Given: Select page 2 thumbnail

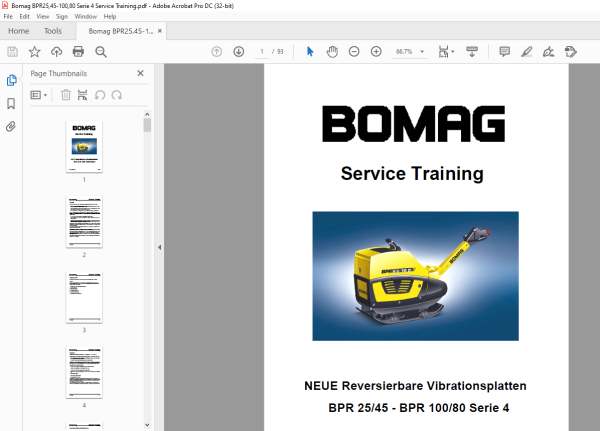Looking at the screenshot, I should 84,222.
